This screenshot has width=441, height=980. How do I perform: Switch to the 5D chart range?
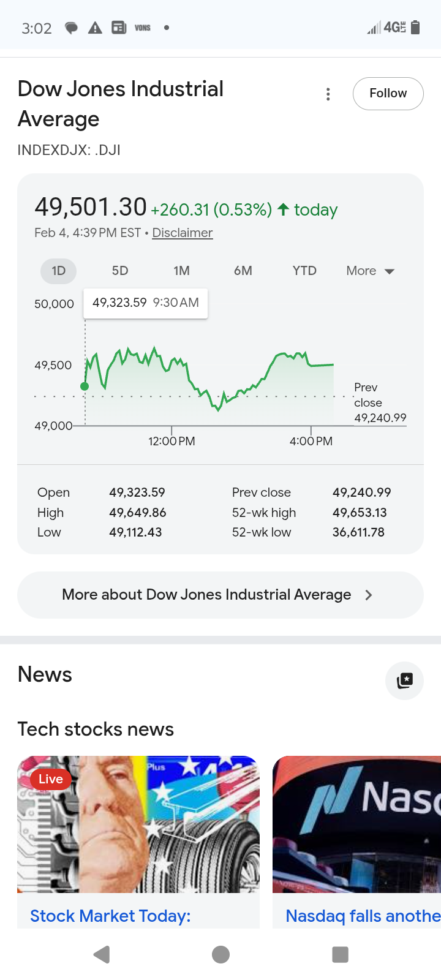click(120, 271)
